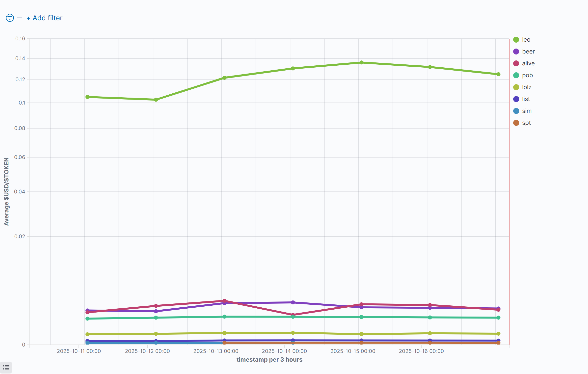Image resolution: width=588 pixels, height=374 pixels.
Task: Click the sim legend color dot
Action: (516, 111)
